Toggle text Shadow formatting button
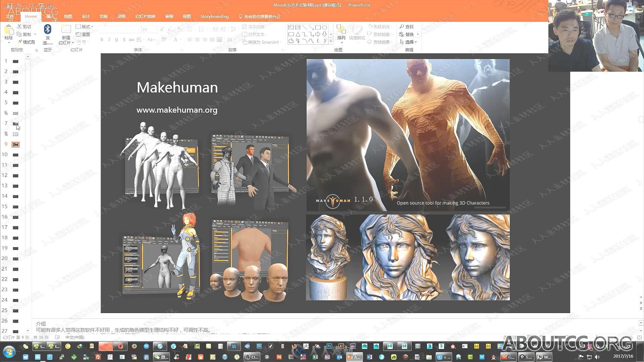 [x=124, y=40]
